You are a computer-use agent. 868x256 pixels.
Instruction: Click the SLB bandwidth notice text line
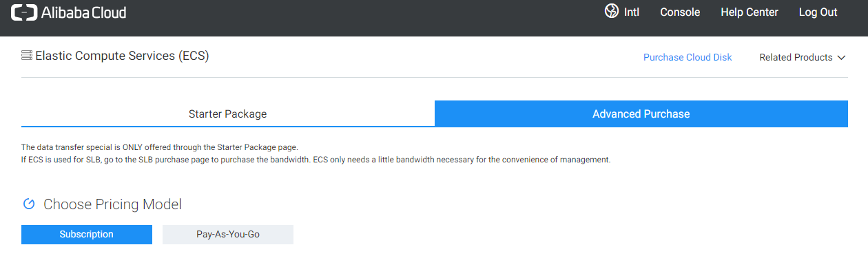[316, 160]
